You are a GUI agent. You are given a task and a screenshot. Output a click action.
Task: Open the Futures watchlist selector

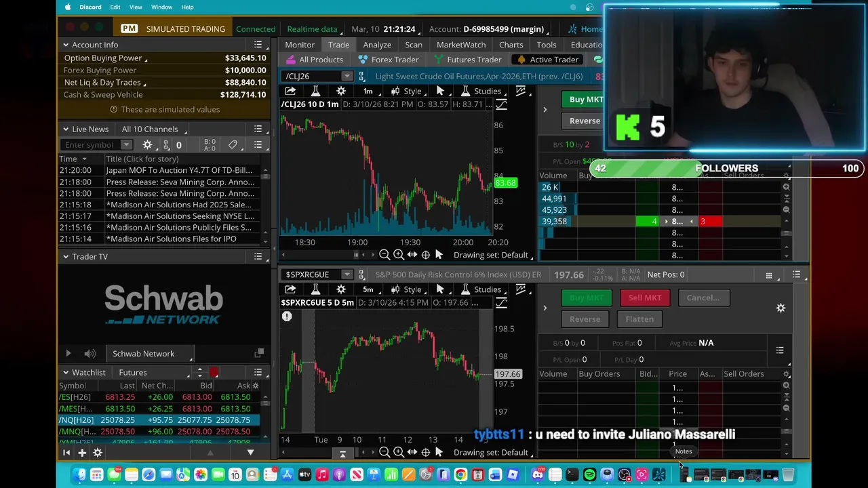[x=153, y=372]
